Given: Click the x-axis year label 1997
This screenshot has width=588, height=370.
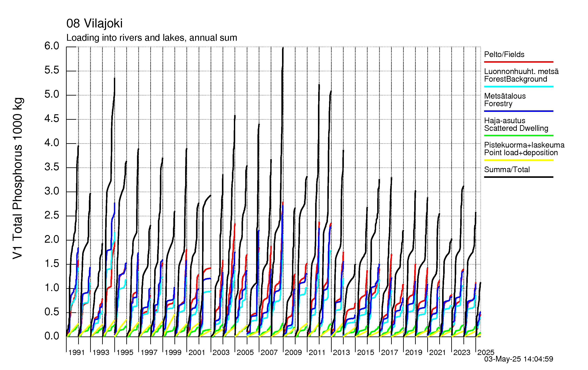Looking at the screenshot, I should coord(149,352).
